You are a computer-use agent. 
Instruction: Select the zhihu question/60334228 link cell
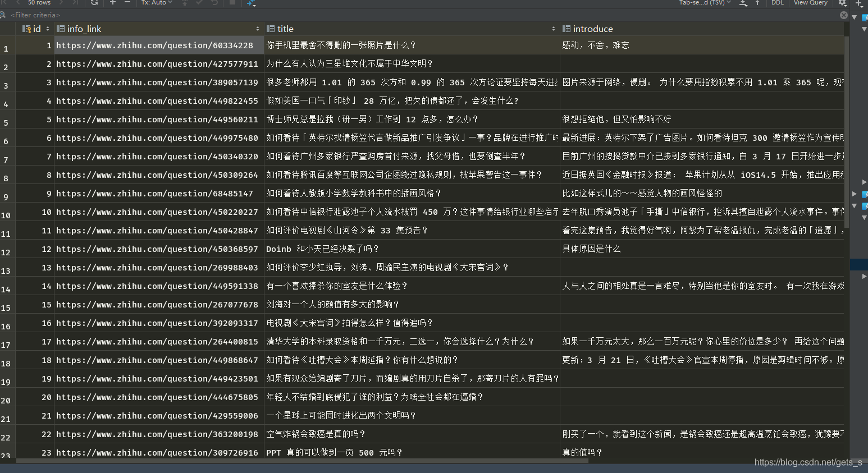(x=155, y=45)
